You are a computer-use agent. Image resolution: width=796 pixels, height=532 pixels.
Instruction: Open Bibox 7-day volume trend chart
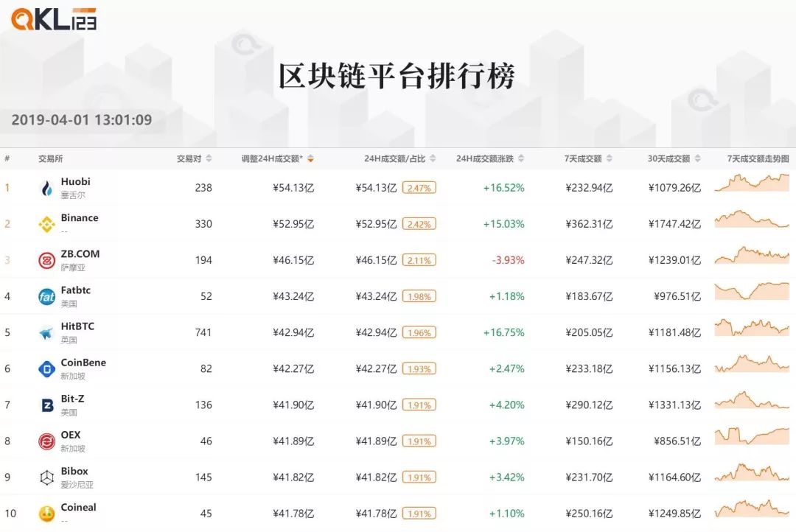coord(752,472)
